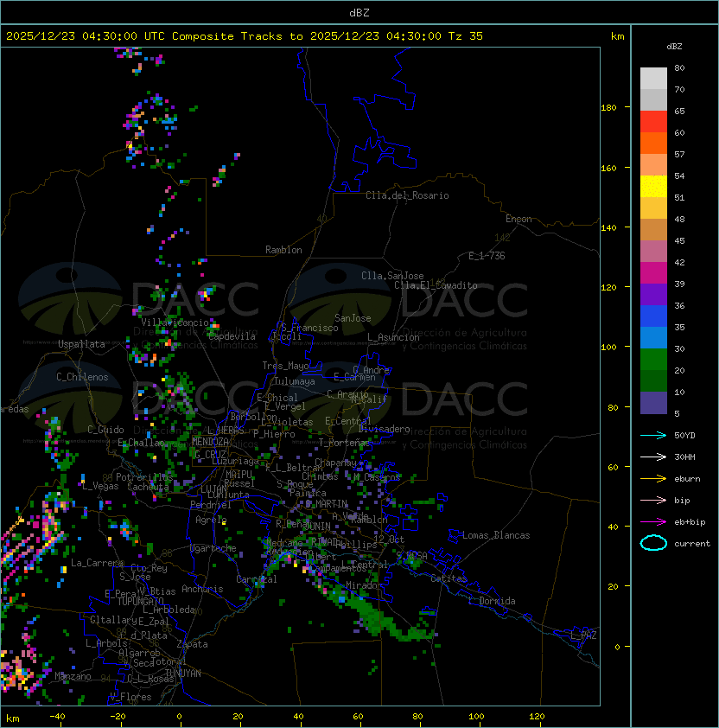Click the 'Clla.SanJose' map label
Screen dimensions: 719x728
point(392,276)
